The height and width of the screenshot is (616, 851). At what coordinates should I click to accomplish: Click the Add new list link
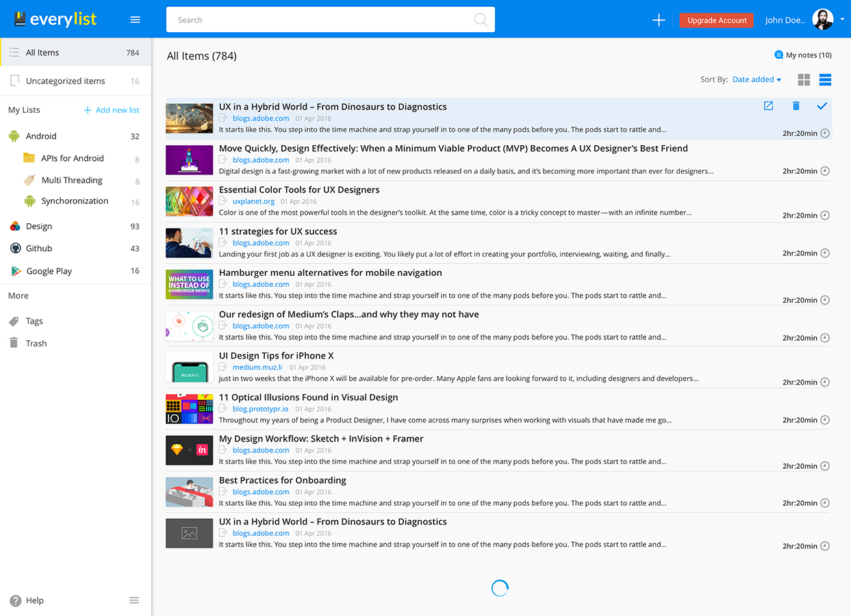click(x=112, y=110)
